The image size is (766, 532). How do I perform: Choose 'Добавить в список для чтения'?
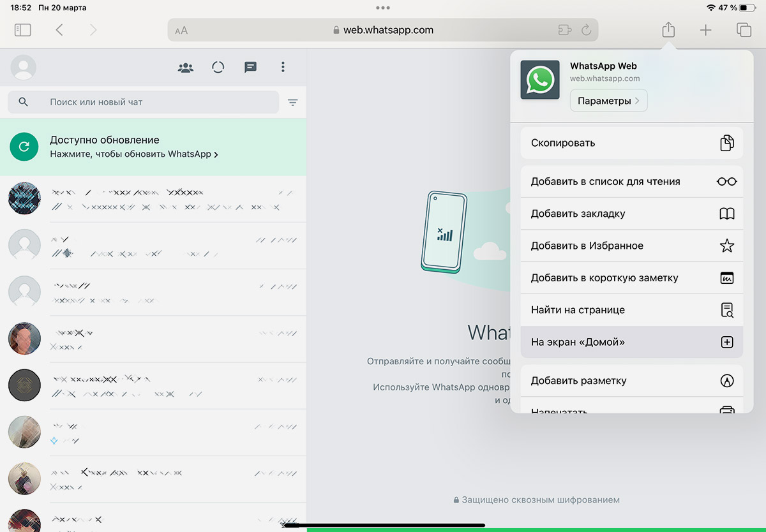tap(632, 182)
